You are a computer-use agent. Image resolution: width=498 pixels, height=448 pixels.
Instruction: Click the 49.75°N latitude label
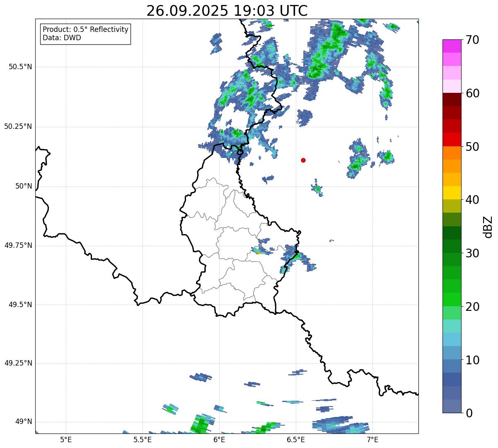[x=18, y=245]
